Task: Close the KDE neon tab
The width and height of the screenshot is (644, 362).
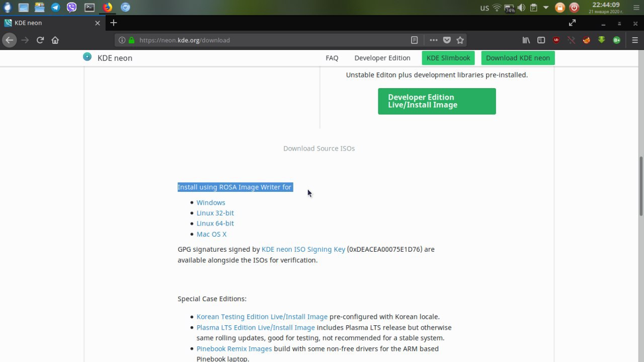Action: tap(98, 23)
